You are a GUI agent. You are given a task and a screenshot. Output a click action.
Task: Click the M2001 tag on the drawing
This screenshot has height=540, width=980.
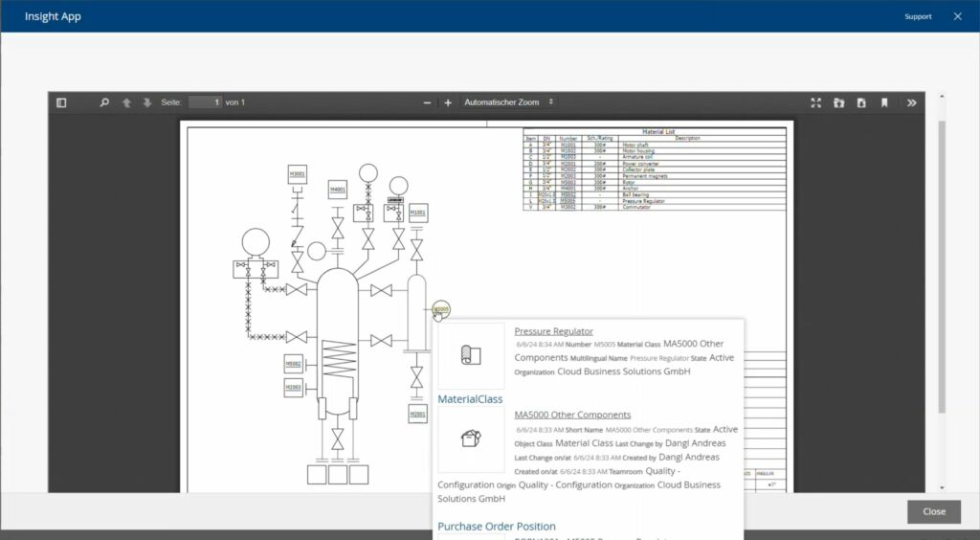point(417,414)
